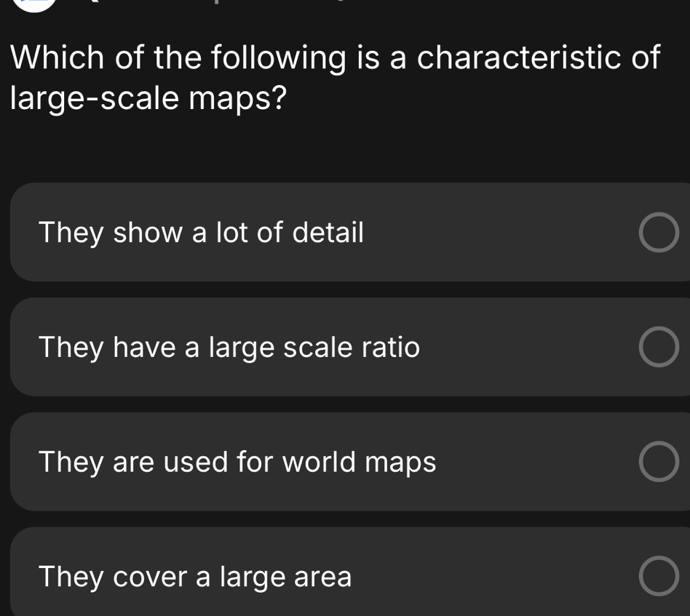Select the radio button for "They show a lot of detail"
The height and width of the screenshot is (616, 690).
pos(659,232)
